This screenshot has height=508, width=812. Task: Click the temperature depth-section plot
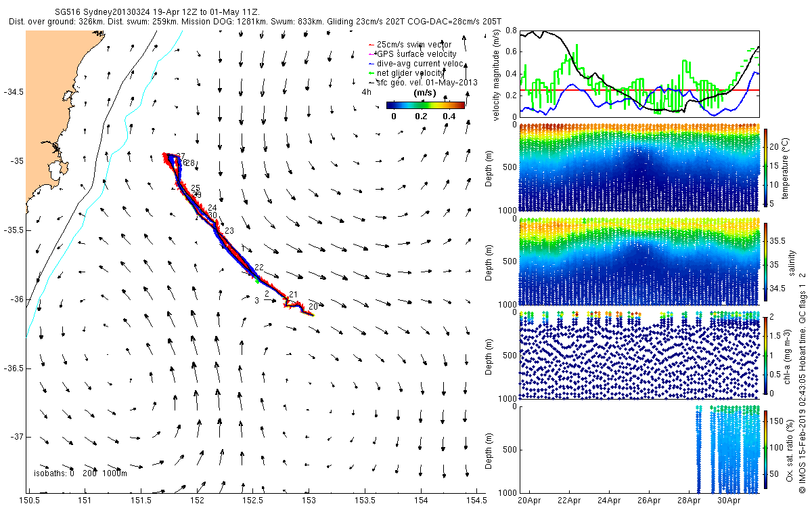[x=639, y=167]
